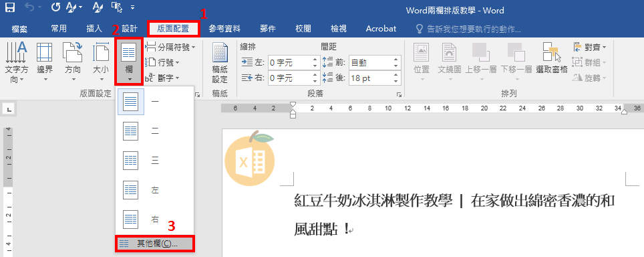Switch to the 插入 insert tab
The height and width of the screenshot is (257, 644).
tap(94, 29)
